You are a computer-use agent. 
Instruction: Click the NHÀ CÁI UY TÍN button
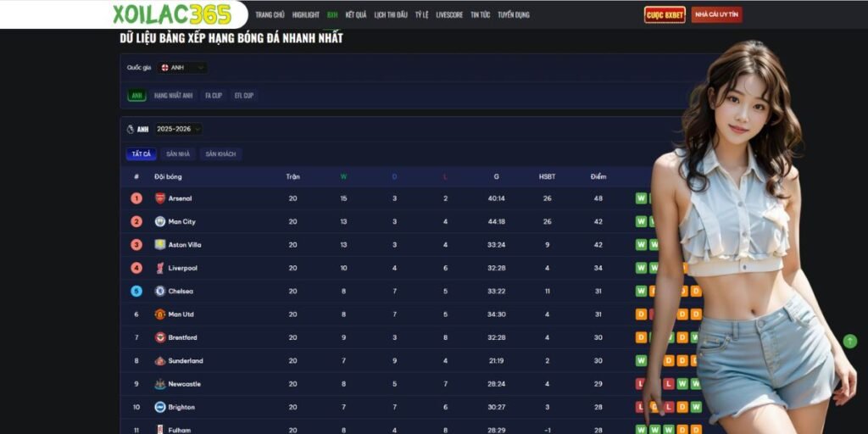tap(716, 15)
